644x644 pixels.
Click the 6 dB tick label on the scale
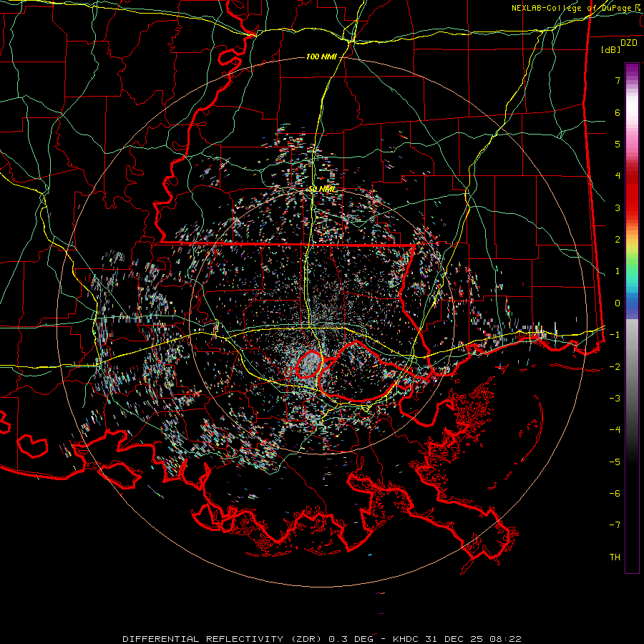[618, 112]
